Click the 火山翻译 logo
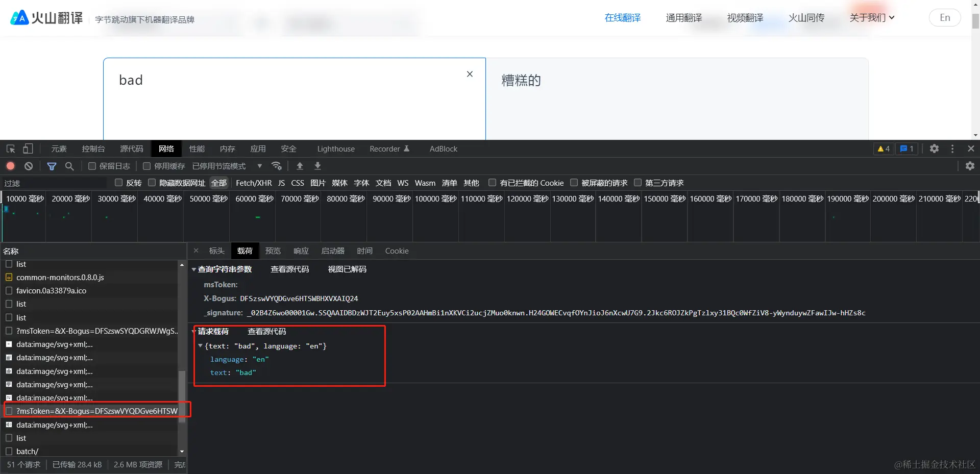The height and width of the screenshot is (474, 980). [x=46, y=18]
